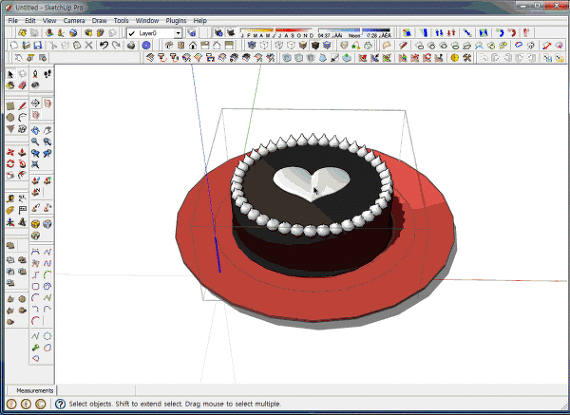
Task: Select the Circle drawing tool
Action: pyautogui.click(x=11, y=117)
